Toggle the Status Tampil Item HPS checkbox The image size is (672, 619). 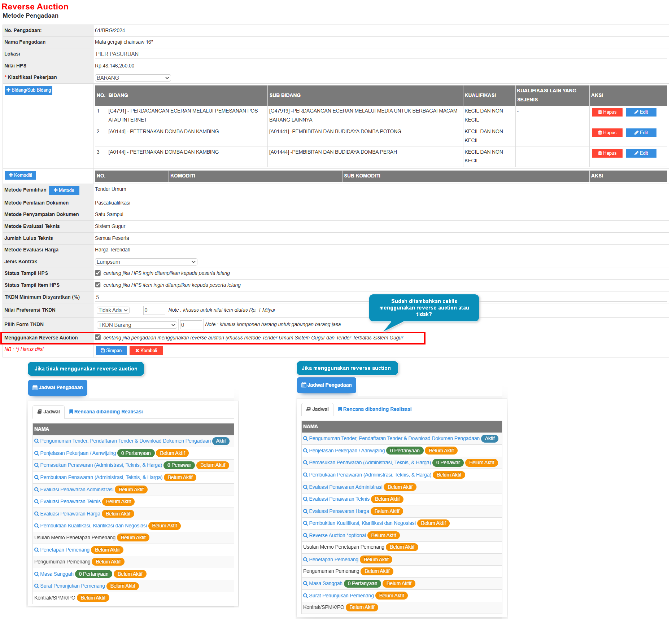(98, 285)
